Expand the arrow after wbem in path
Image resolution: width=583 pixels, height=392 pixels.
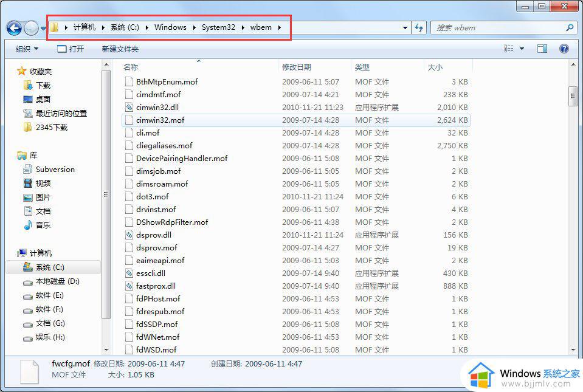pyautogui.click(x=279, y=27)
